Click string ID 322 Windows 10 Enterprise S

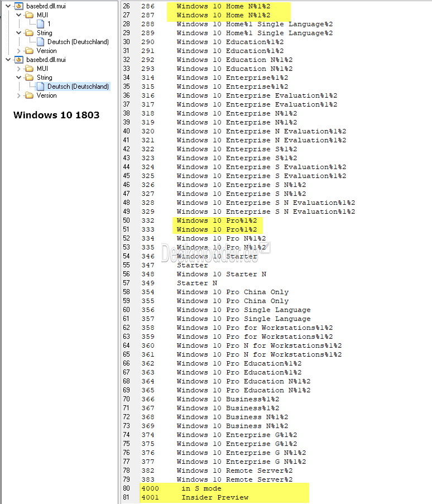click(237, 149)
